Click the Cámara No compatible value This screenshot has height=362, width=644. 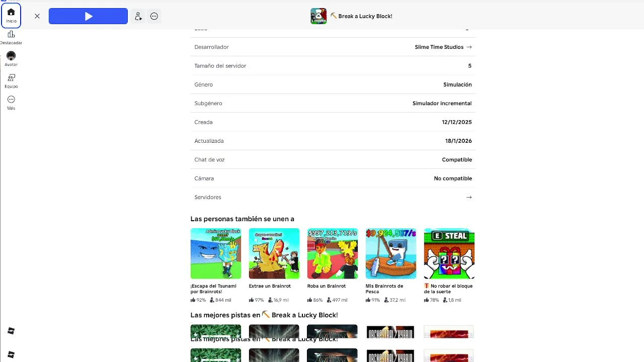(453, 178)
